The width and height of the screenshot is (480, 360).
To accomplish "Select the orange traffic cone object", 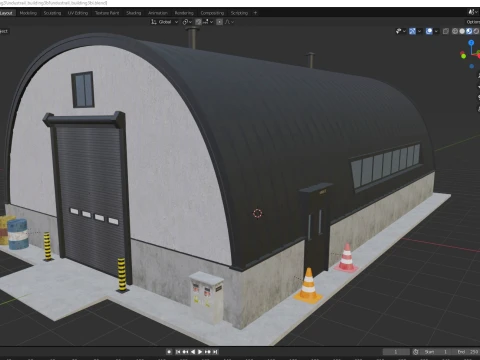I will (x=308, y=286).
